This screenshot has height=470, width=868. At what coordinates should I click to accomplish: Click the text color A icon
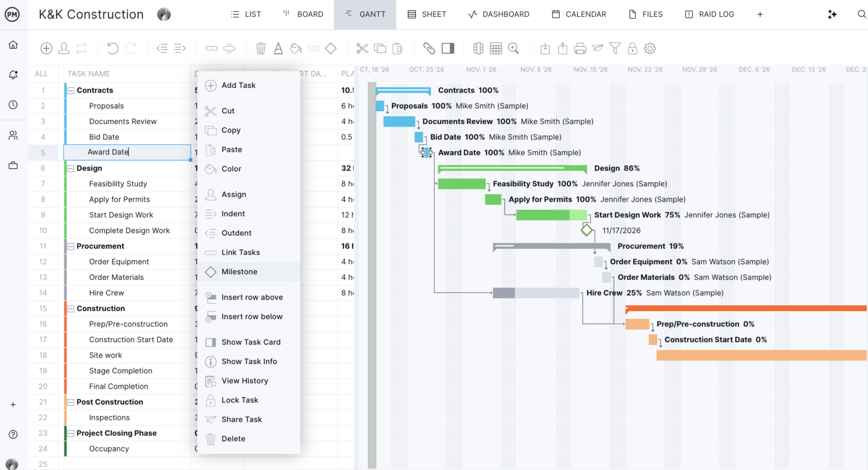(x=278, y=49)
